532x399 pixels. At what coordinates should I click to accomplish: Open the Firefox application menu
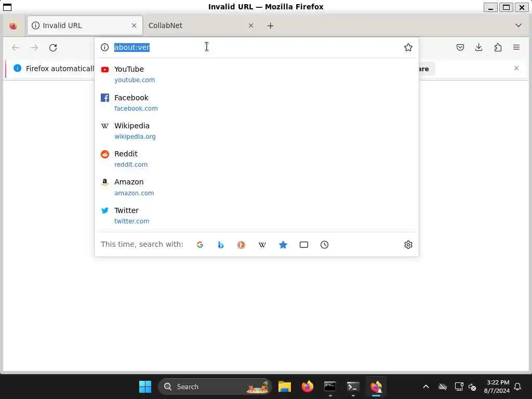pos(516,47)
